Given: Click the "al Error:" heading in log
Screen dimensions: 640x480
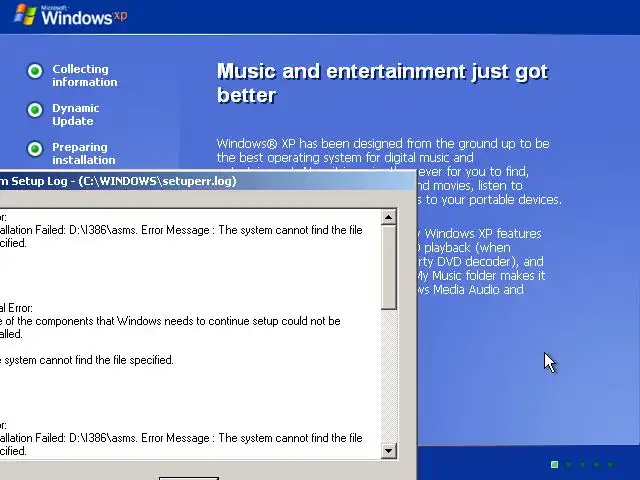Looking at the screenshot, I should [16, 308].
